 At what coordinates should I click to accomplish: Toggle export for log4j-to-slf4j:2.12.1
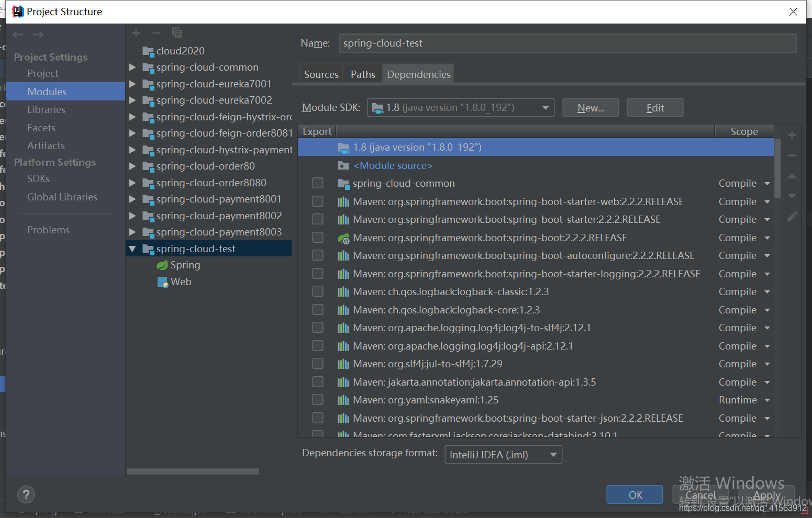(x=318, y=328)
